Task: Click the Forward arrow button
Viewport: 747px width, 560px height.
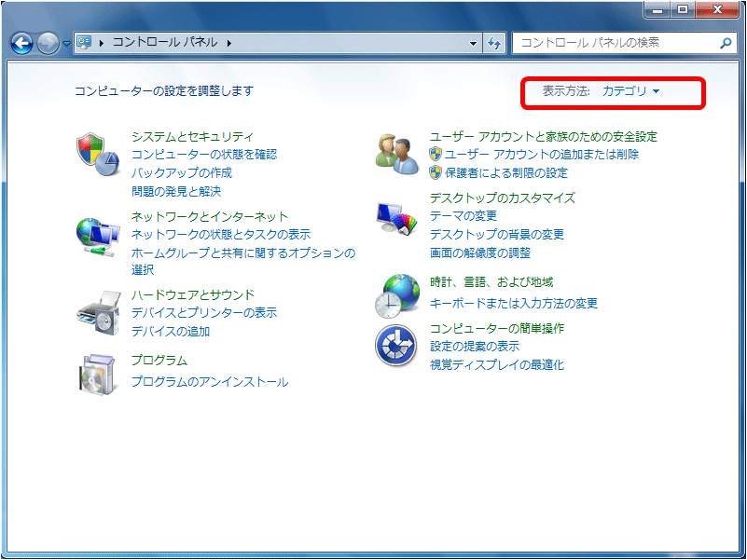Action: (x=48, y=44)
